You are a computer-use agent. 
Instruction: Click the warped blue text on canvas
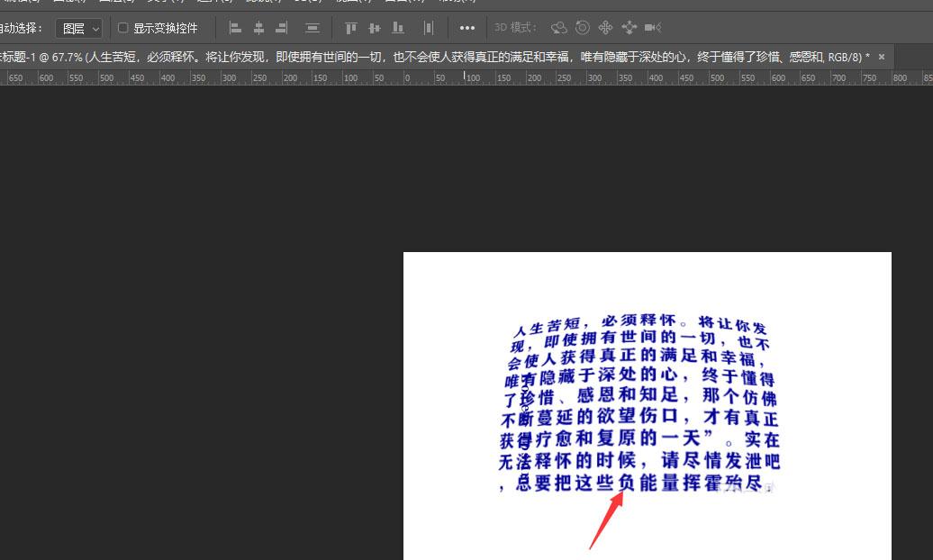tap(639, 404)
